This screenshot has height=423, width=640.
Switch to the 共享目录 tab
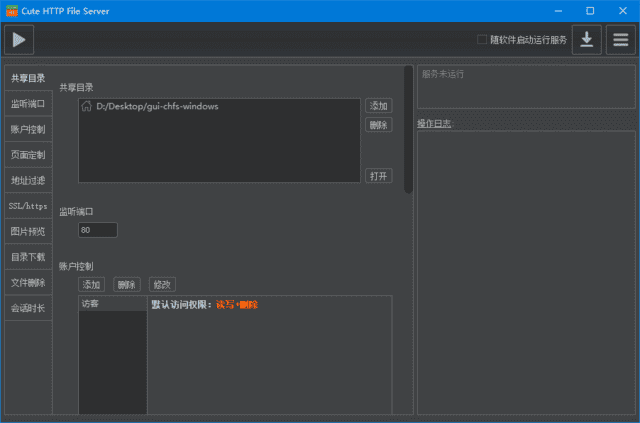click(x=27, y=78)
